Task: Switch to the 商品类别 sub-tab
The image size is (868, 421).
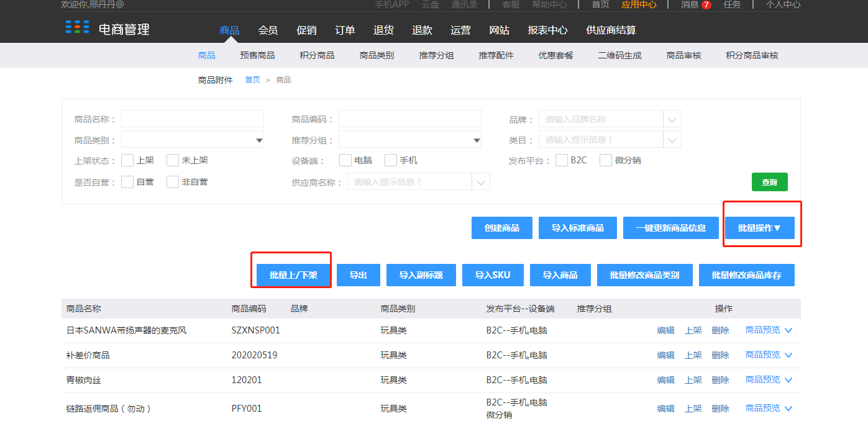Action: 377,55
